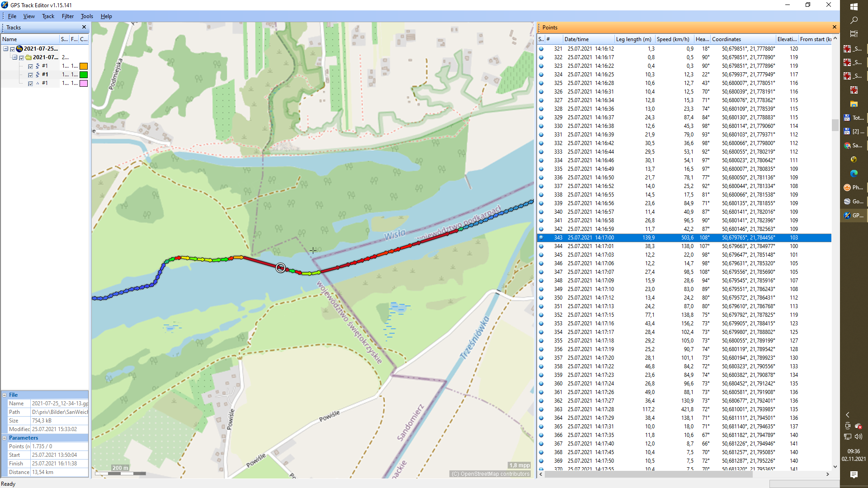The width and height of the screenshot is (868, 488).
Task: Open the Tools menu
Action: tap(87, 16)
